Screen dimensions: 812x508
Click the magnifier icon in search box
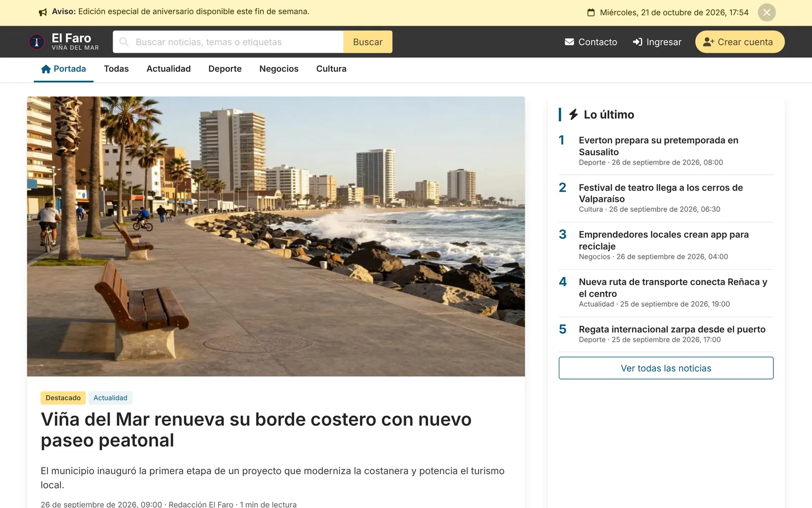124,42
